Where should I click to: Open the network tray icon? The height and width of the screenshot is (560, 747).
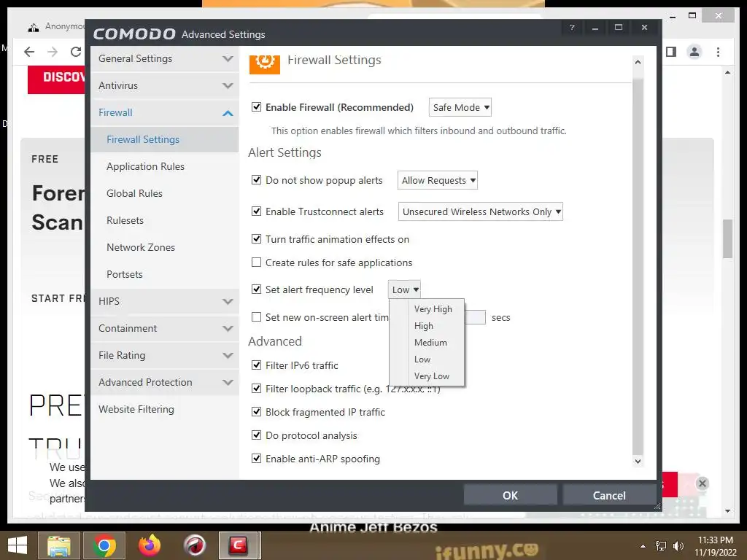coord(661,546)
